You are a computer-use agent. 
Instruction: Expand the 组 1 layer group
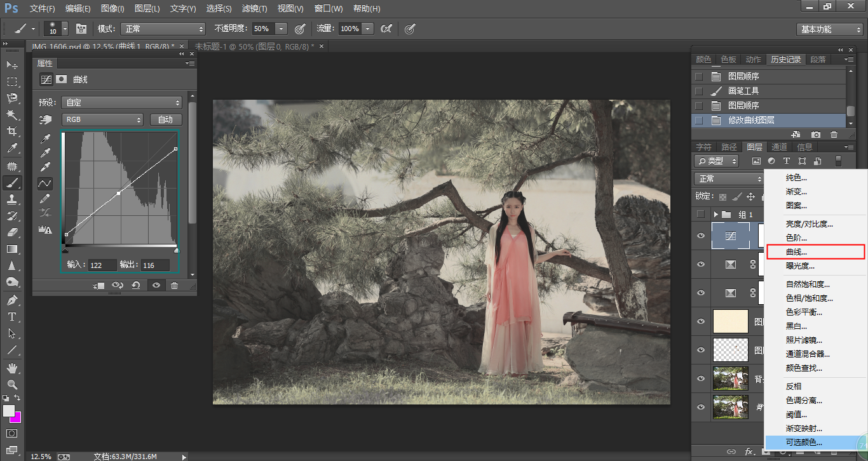coord(716,214)
